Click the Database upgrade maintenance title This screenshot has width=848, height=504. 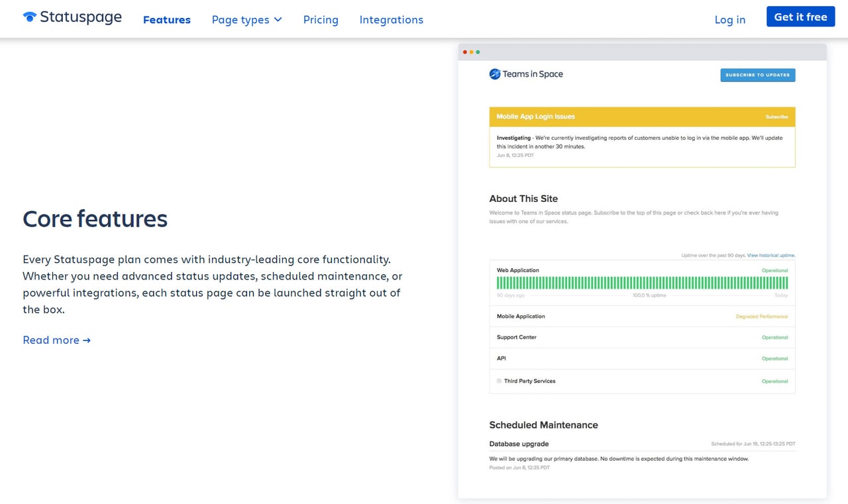pos(519,444)
